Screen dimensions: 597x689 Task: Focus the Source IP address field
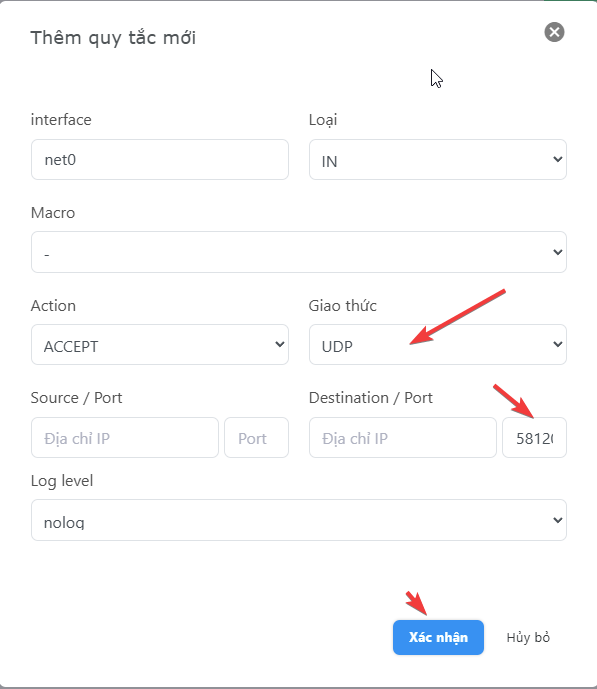point(125,438)
